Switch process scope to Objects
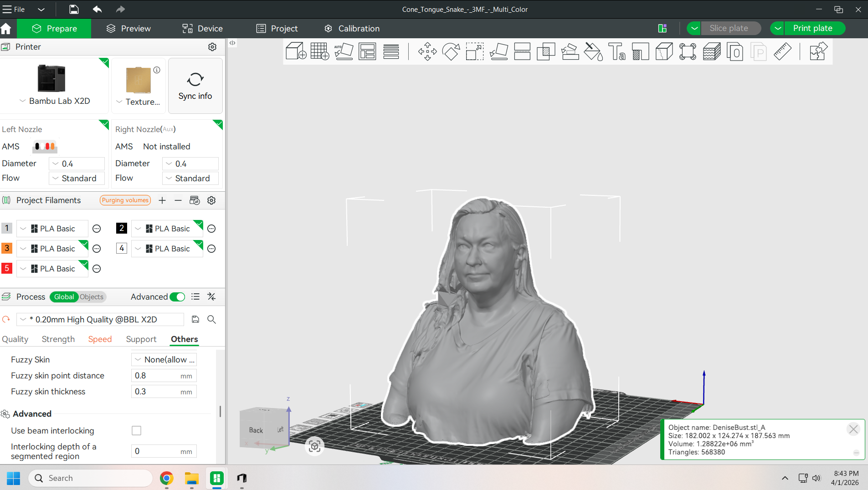The height and width of the screenshot is (490, 868). pos(92,297)
